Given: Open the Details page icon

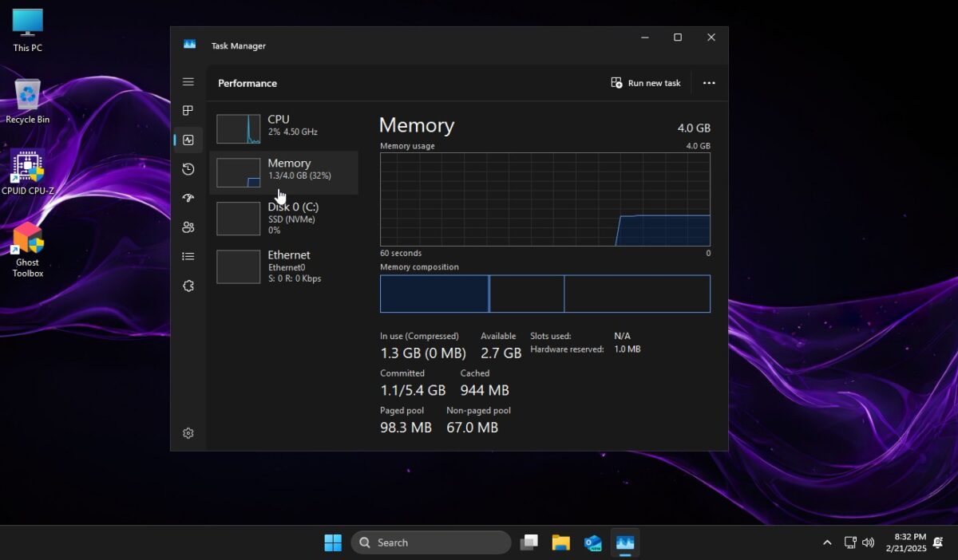Looking at the screenshot, I should [188, 256].
